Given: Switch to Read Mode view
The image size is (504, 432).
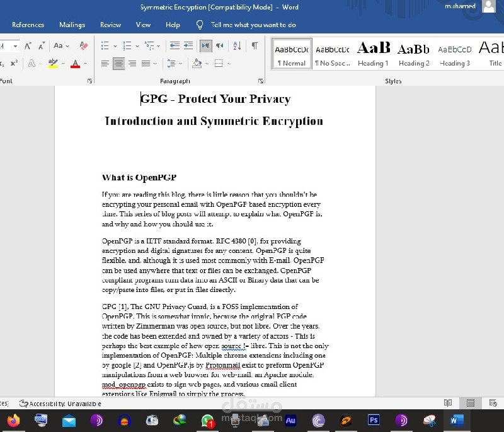Looking at the screenshot, I should 448,403.
